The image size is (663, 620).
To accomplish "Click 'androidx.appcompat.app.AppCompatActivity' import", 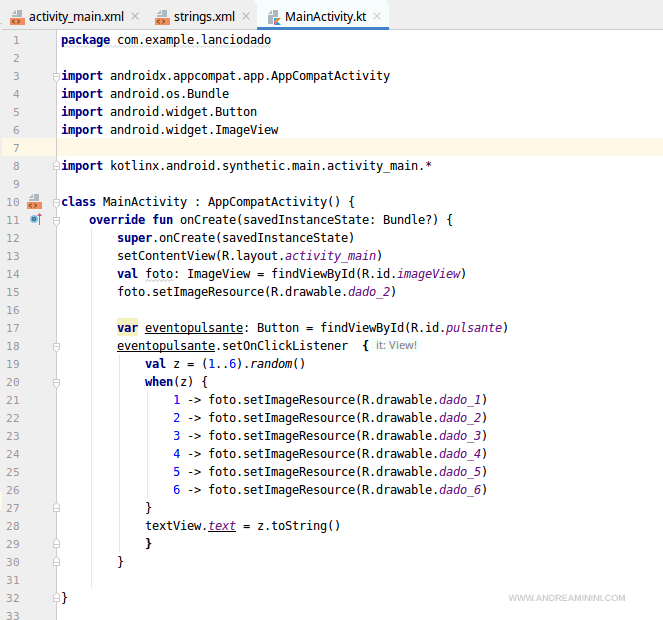I will (x=250, y=76).
